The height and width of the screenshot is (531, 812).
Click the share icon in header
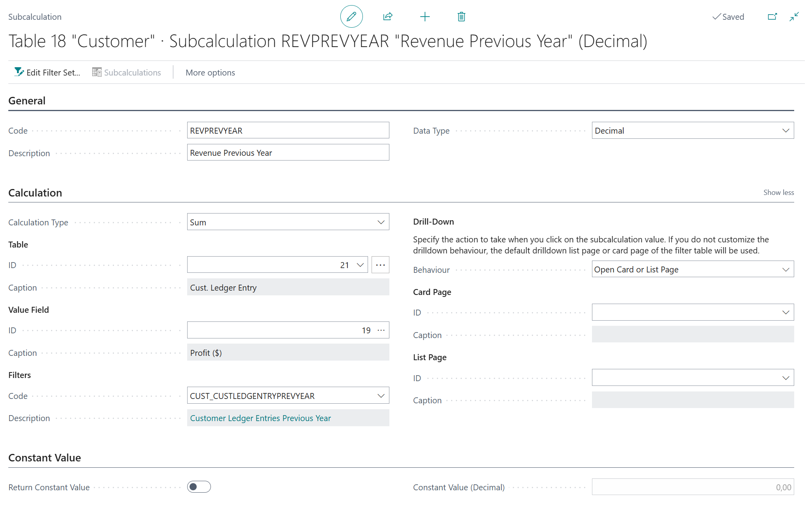click(x=387, y=17)
